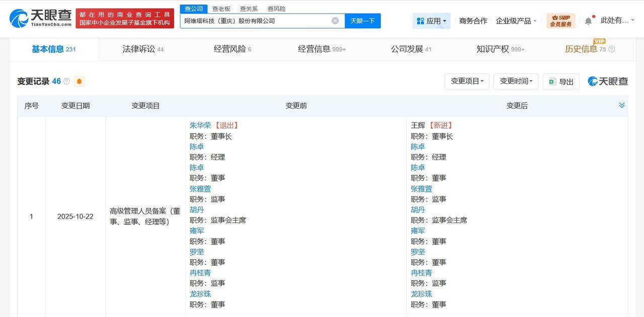Open the 此处有… user menu

pyautogui.click(x=618, y=21)
